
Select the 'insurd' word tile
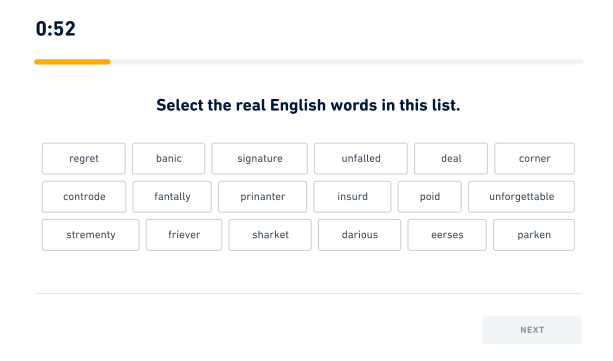[352, 197]
